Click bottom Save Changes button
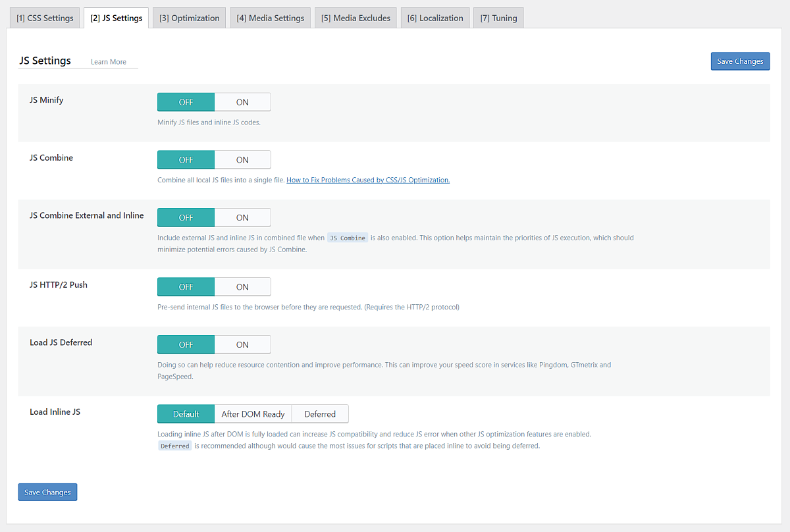Image resolution: width=790 pixels, height=532 pixels. (47, 492)
